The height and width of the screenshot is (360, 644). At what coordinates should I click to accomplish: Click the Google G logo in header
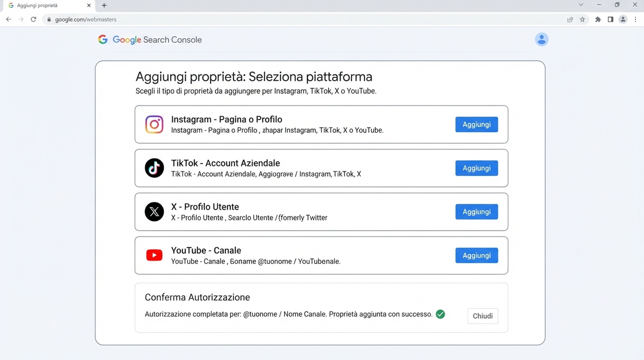click(x=103, y=39)
